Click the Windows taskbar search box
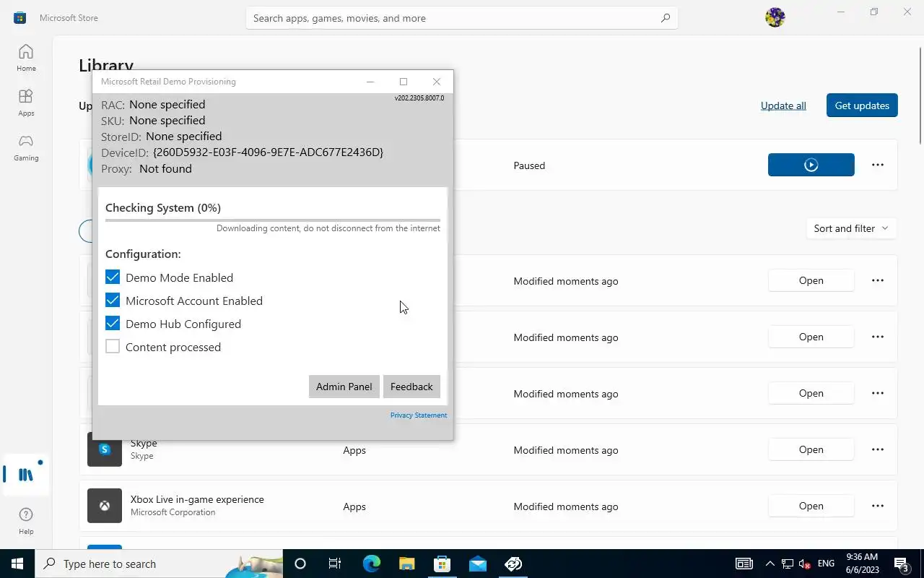The width and height of the screenshot is (924, 578). pyautogui.click(x=159, y=564)
